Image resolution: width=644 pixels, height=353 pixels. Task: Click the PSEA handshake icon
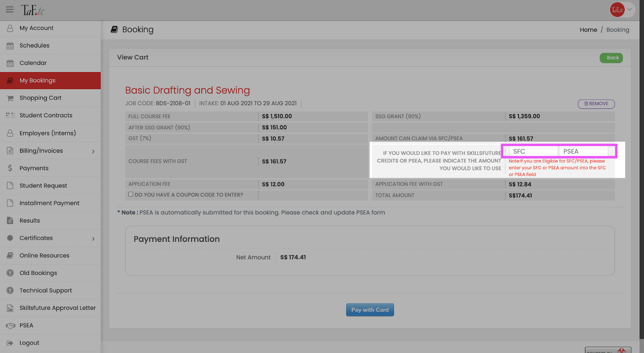10,325
